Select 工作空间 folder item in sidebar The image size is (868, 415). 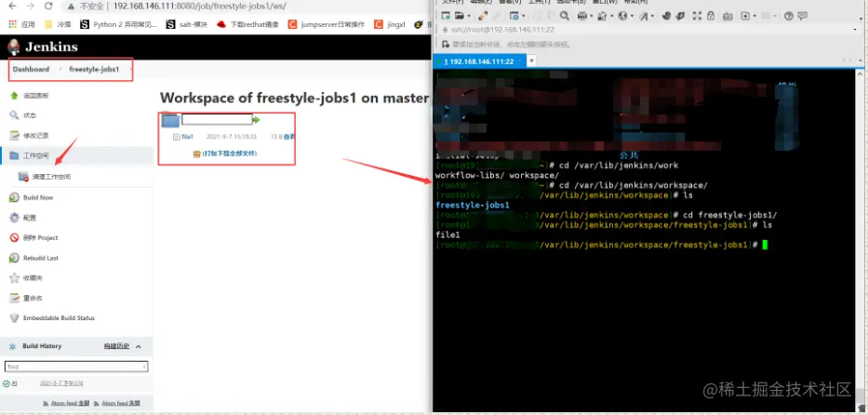tap(76, 155)
